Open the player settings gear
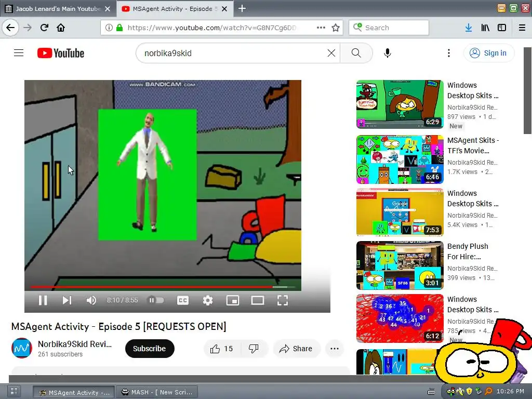532x399 pixels. [208, 300]
